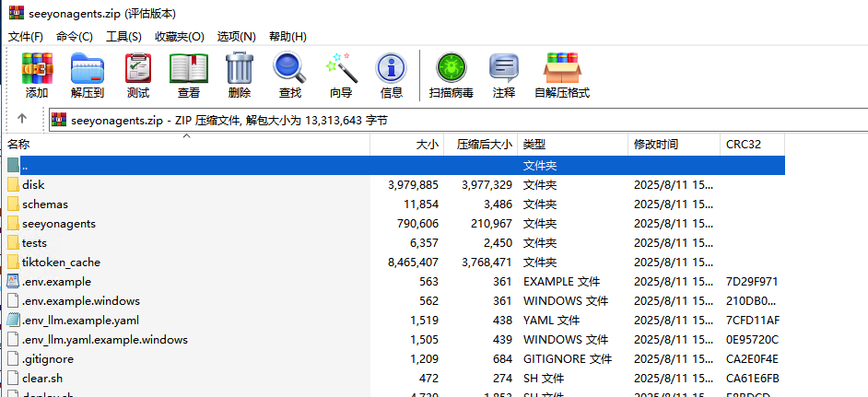868x397 pixels.
Task: Click the EXAMPLE 文件 type cell
Action: pyautogui.click(x=561, y=281)
